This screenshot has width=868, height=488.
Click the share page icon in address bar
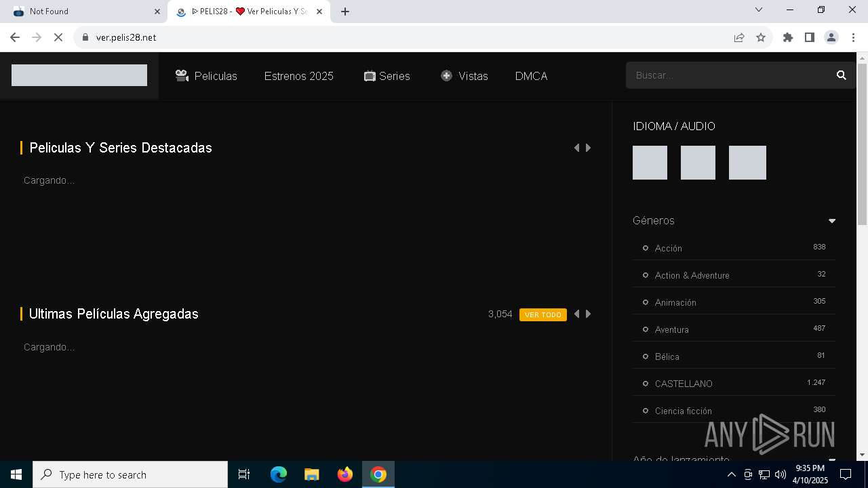[x=739, y=37]
